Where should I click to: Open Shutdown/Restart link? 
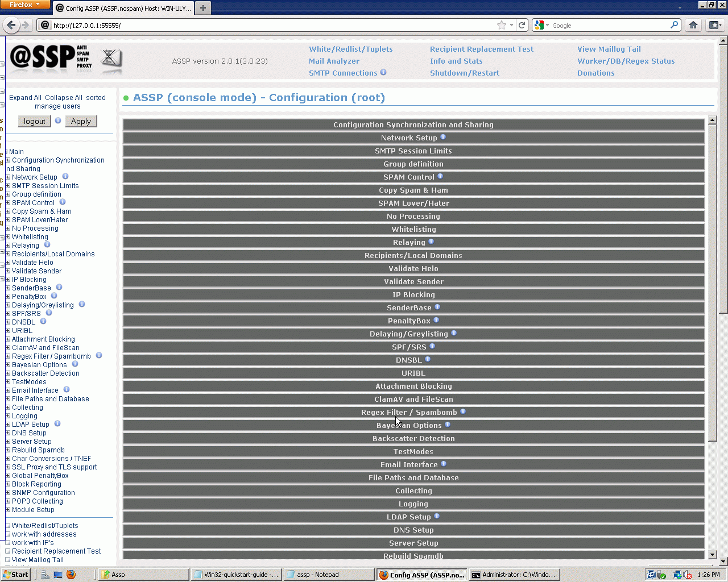click(465, 73)
